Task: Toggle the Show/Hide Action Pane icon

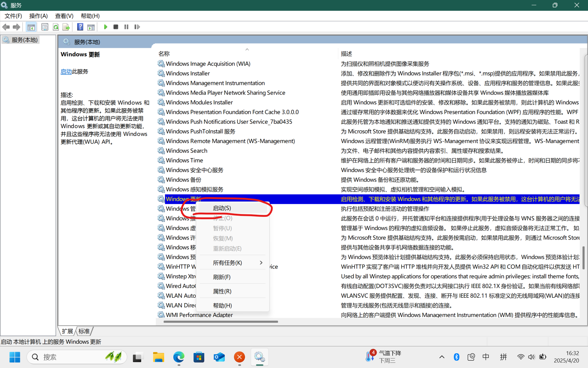Action: 91,27
